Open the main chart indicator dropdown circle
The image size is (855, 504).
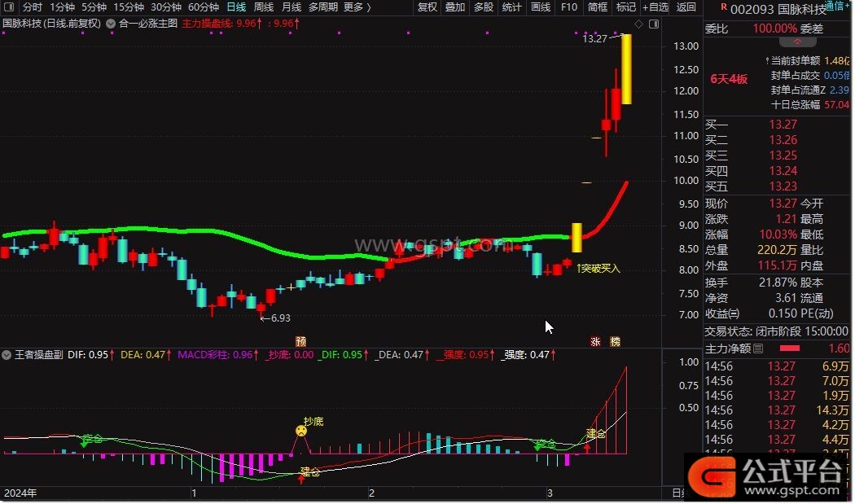click(x=111, y=24)
